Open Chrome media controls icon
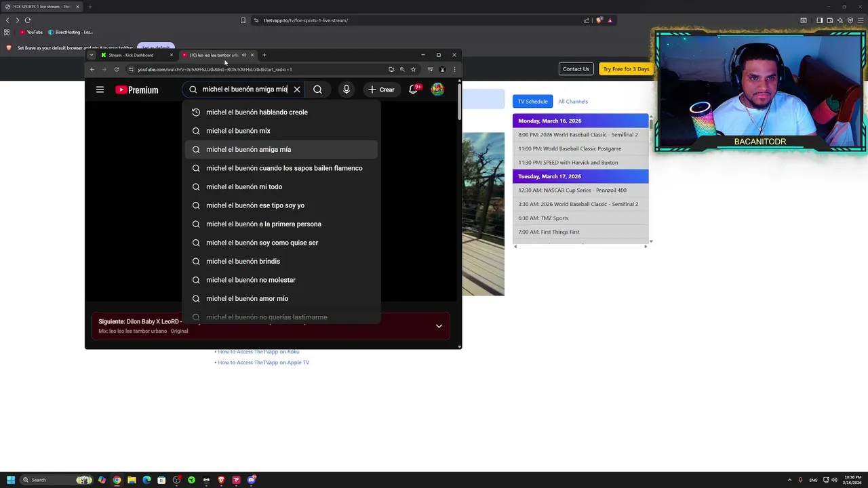Image resolution: width=868 pixels, height=488 pixels. [x=430, y=69]
